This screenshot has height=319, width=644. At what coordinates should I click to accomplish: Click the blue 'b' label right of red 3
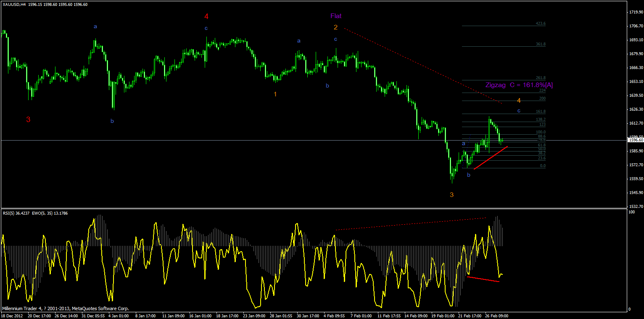[112, 121]
